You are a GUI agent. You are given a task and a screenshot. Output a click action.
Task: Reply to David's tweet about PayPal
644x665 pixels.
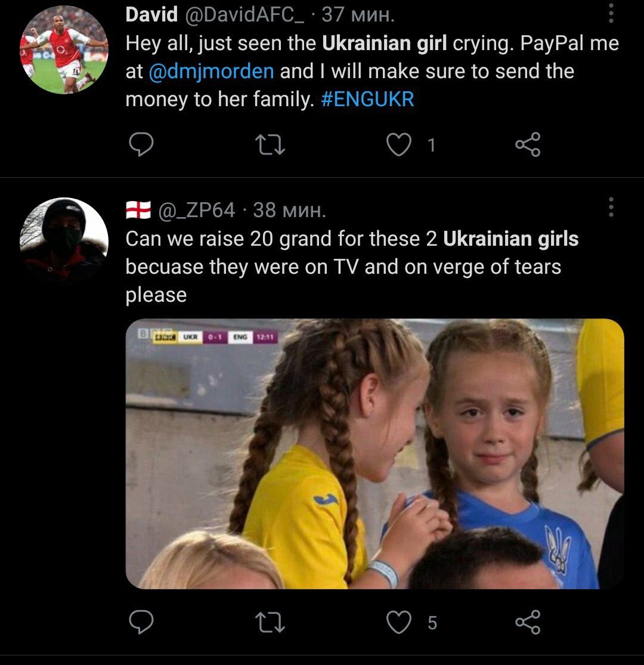[x=141, y=144]
